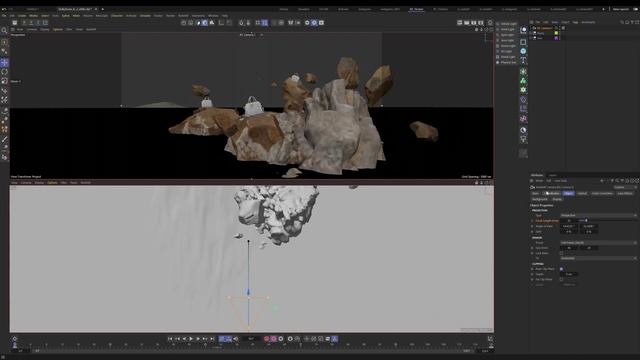Toggle Coordinate System button after Z lock
This screenshot has height=360, width=640.
click(x=46, y=23)
